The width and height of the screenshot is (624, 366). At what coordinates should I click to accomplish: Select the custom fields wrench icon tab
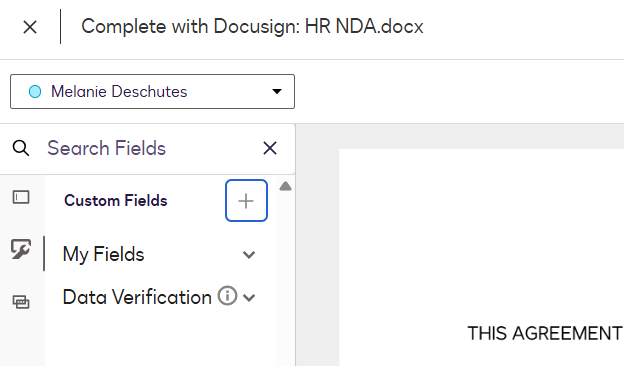coord(21,250)
